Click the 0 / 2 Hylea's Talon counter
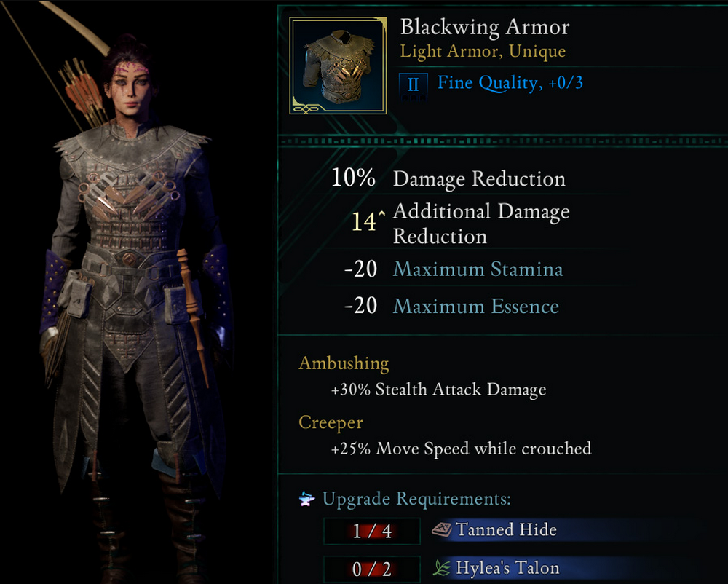The image size is (728, 584). pyautogui.click(x=372, y=569)
